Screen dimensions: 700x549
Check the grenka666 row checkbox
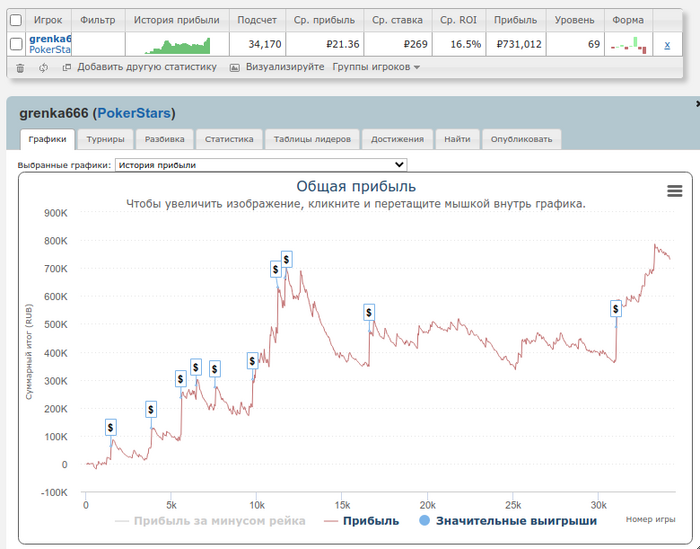16,44
